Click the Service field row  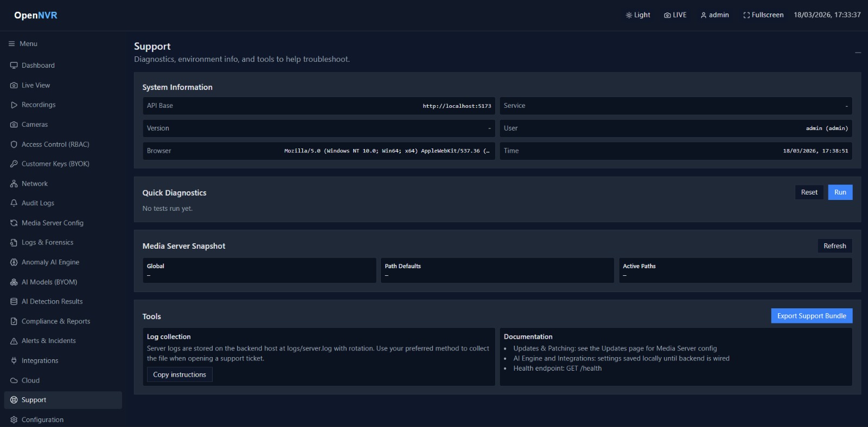(x=676, y=106)
